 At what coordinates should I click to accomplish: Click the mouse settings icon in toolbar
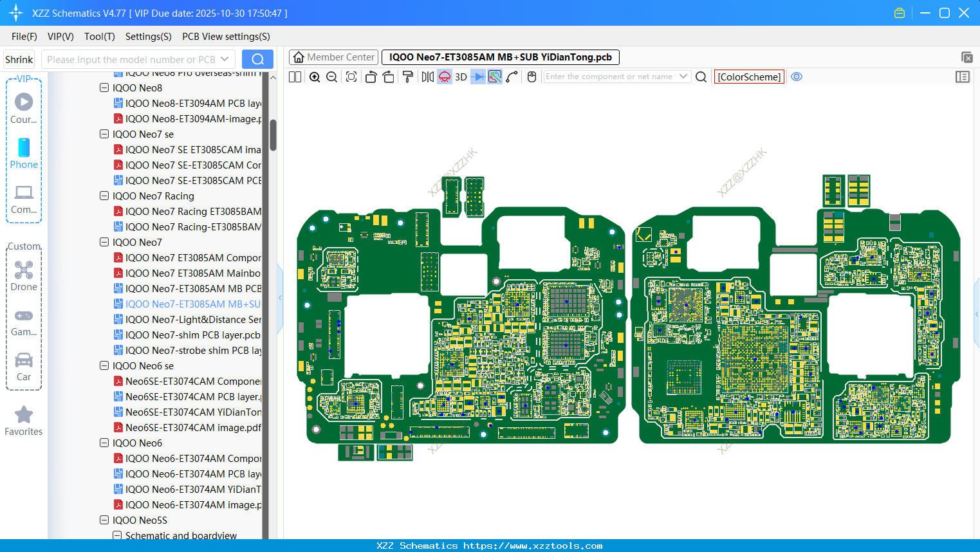point(531,77)
